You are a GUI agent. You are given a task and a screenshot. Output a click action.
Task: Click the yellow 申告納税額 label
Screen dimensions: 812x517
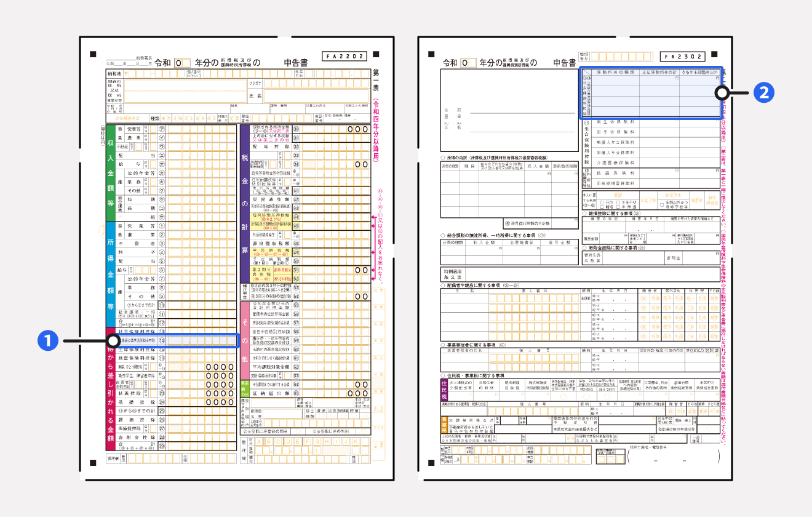(271, 252)
